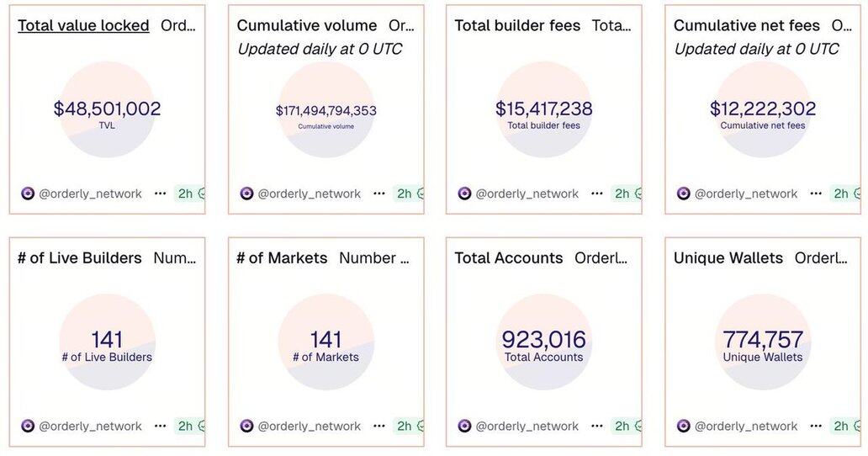Open three-dots menu on # of Markets card
The width and height of the screenshot is (868, 456).
coord(379,426)
